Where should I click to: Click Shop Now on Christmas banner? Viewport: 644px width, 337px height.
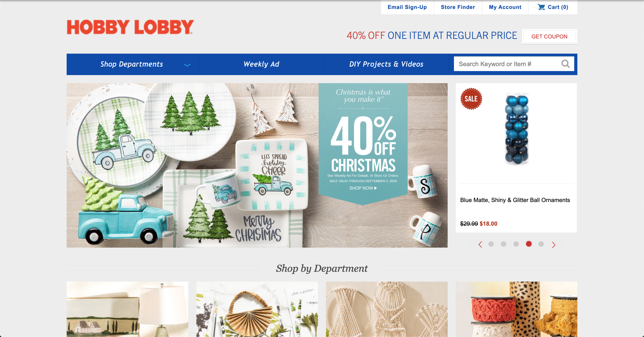pos(363,188)
